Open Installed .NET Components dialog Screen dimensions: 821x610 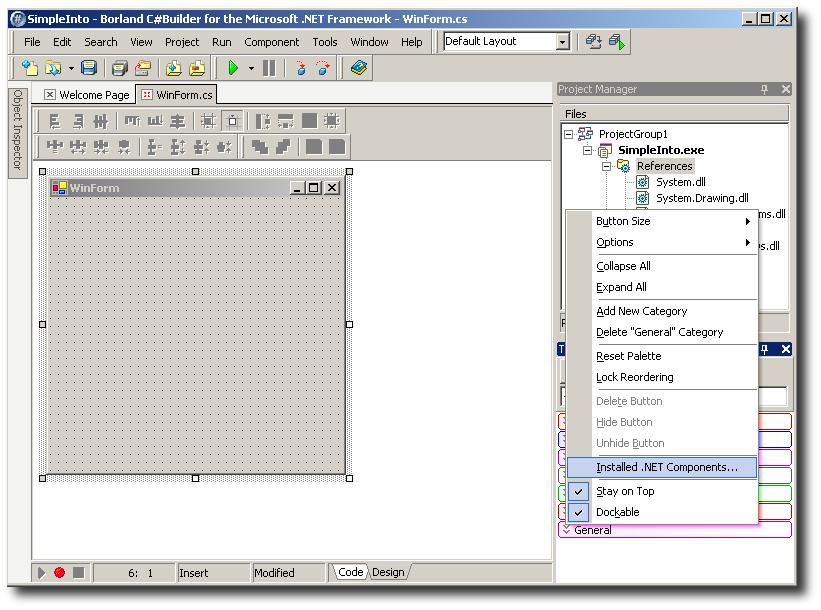pyautogui.click(x=662, y=467)
